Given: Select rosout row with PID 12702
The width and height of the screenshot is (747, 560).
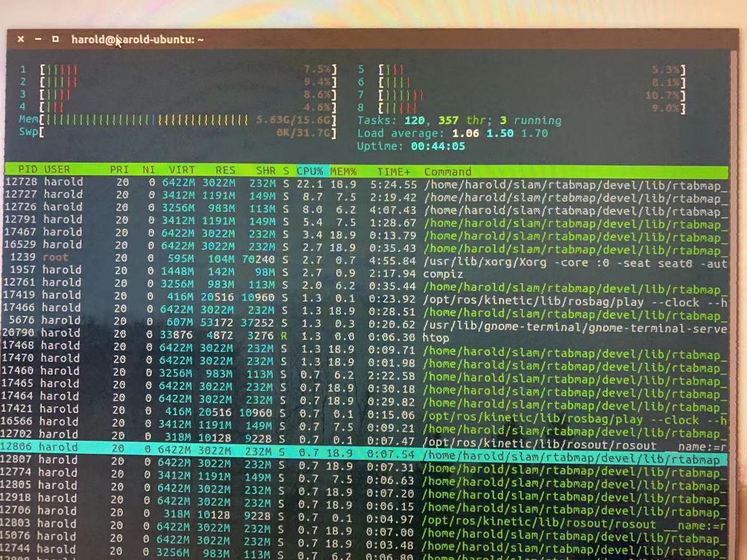Looking at the screenshot, I should (x=365, y=438).
